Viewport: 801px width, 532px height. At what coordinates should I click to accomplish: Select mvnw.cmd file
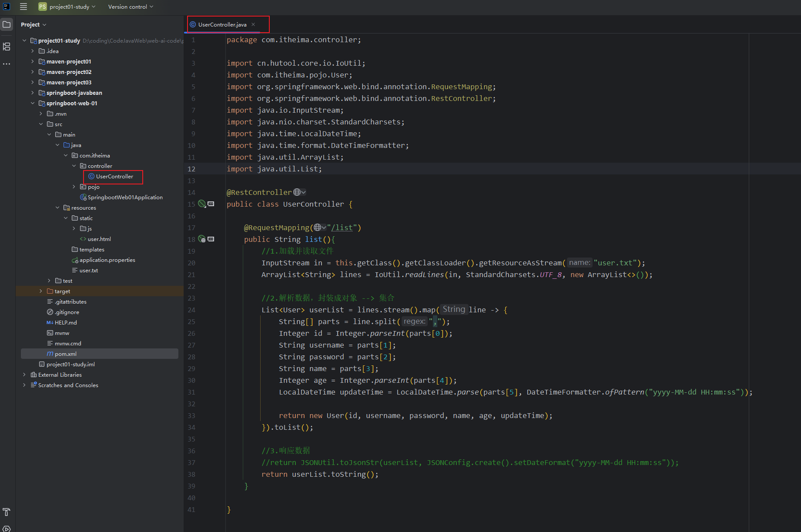[64, 343]
